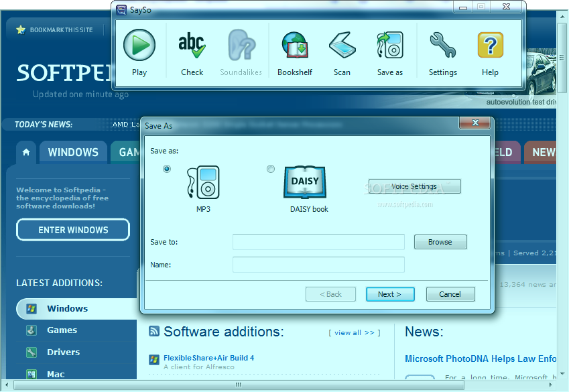Select the DAISY book radio button
This screenshot has width=569, height=392.
(x=271, y=169)
